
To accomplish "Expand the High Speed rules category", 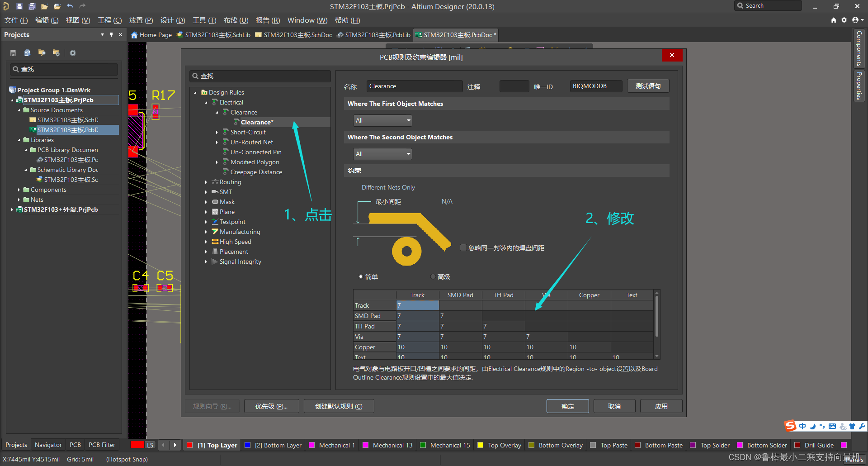I will click(206, 242).
